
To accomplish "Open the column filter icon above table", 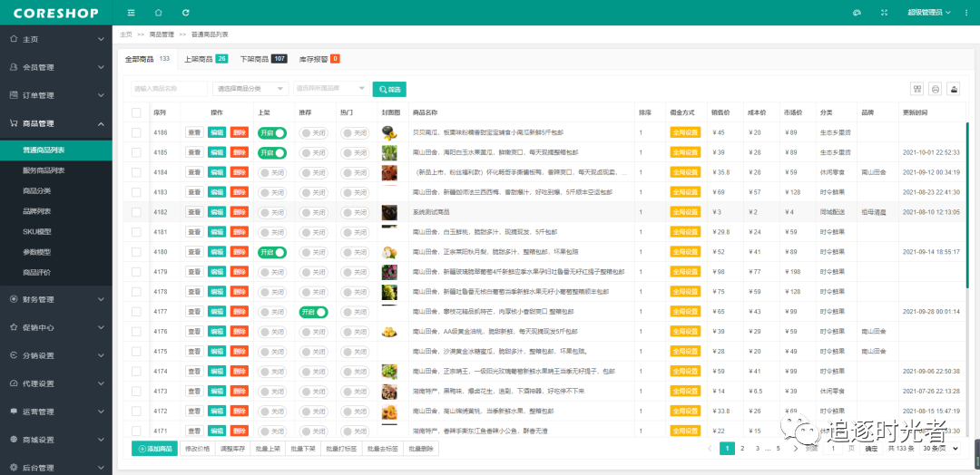I will tap(917, 89).
